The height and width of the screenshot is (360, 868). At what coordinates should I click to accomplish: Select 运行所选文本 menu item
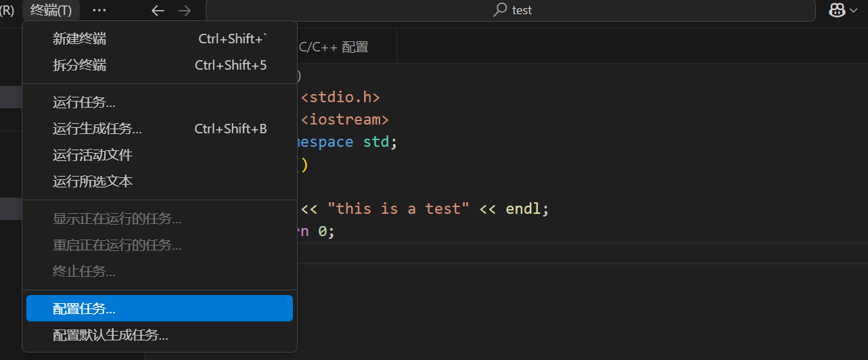pos(93,181)
